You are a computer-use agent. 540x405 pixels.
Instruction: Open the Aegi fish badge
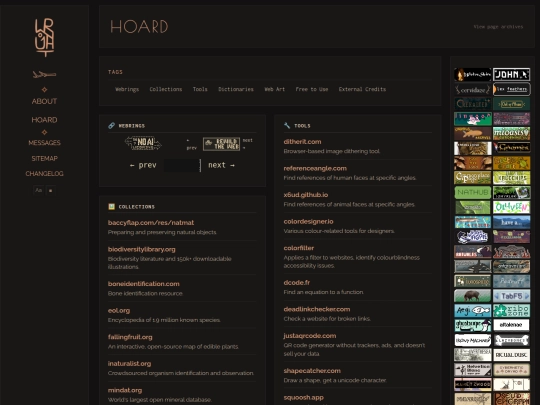(x=472, y=311)
